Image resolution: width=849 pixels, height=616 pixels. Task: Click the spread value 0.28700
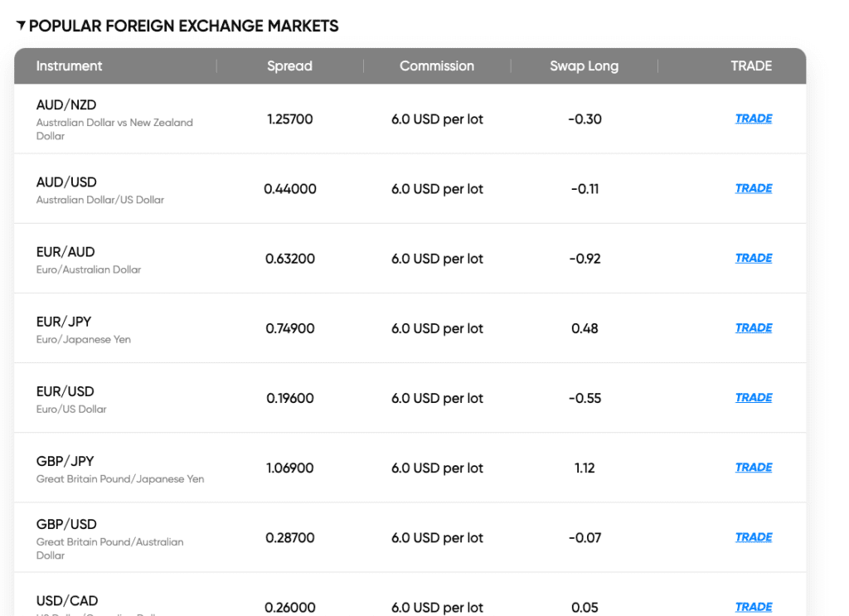click(290, 538)
